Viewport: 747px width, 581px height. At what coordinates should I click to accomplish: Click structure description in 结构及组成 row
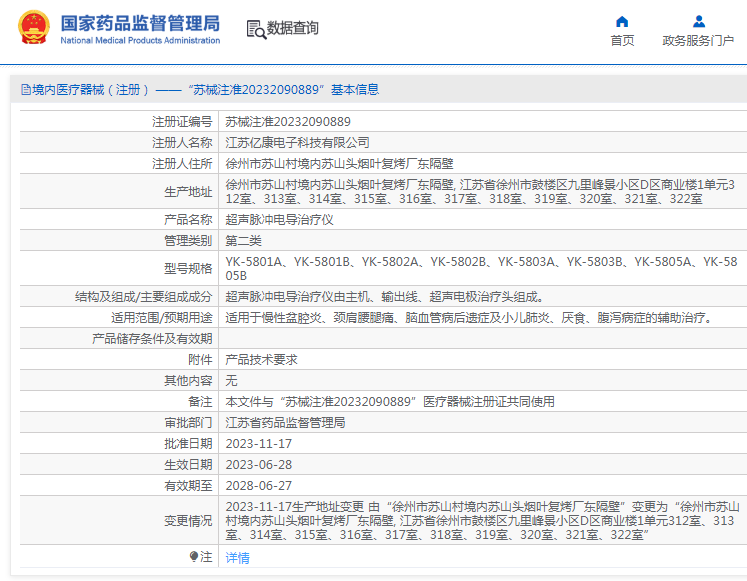coord(385,297)
